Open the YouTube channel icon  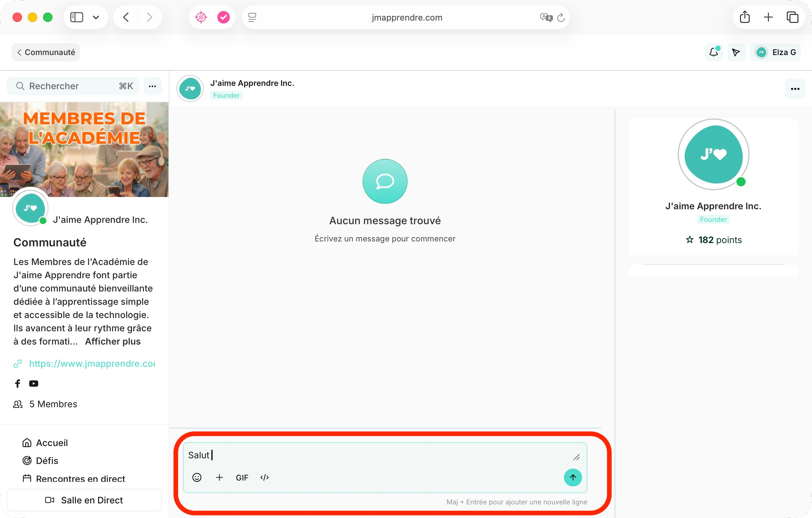click(x=34, y=383)
